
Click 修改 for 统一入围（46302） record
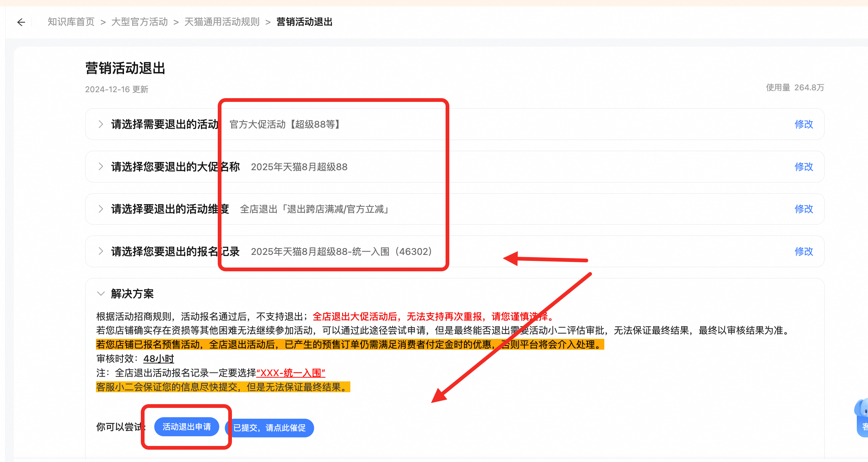coord(804,251)
